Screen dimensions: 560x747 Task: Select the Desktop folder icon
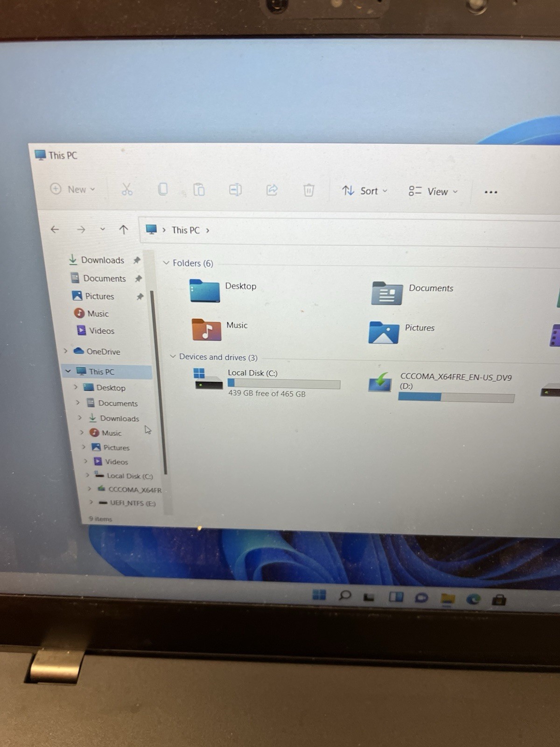204,290
